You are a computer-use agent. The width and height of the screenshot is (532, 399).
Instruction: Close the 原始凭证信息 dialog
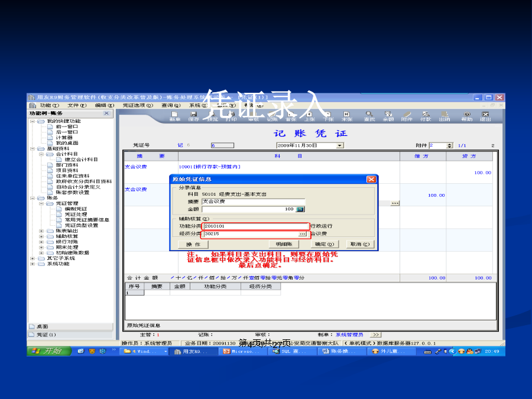coord(371,179)
